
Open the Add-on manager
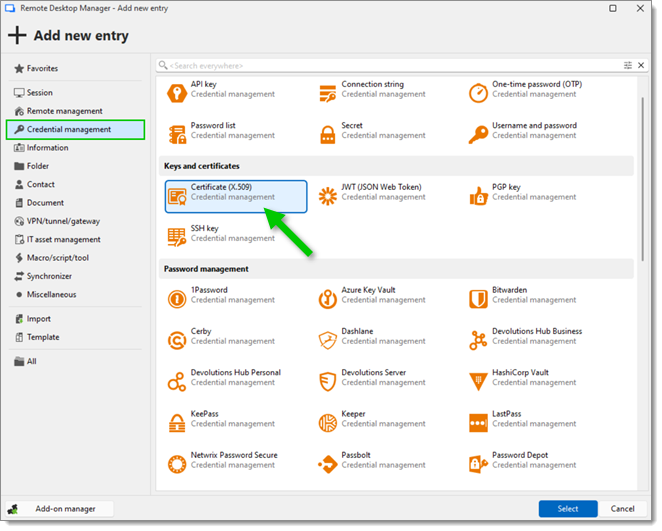tap(60, 509)
